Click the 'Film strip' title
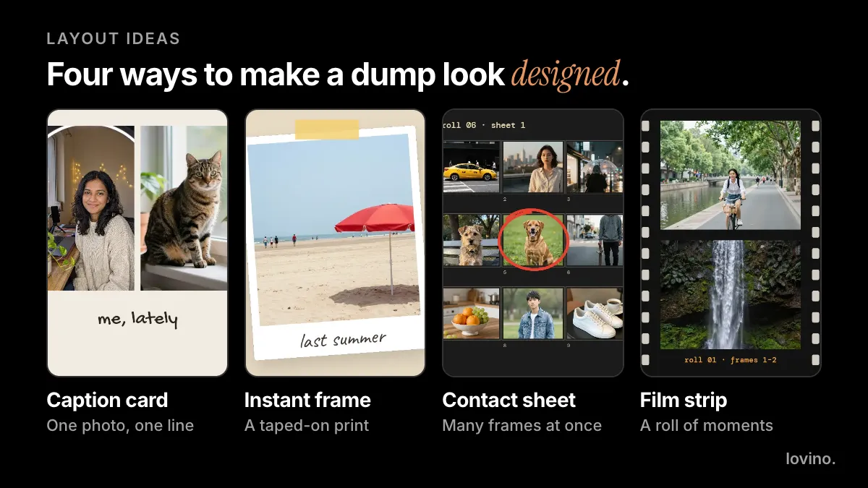This screenshot has height=488, width=868. [684, 400]
